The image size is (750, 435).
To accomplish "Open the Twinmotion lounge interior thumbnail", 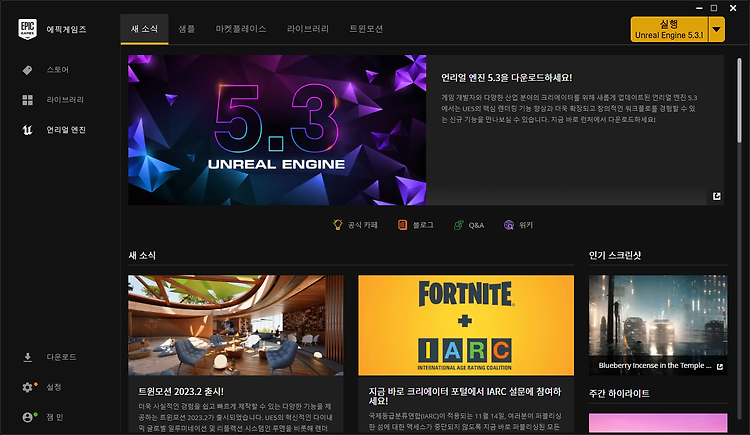I will point(235,325).
